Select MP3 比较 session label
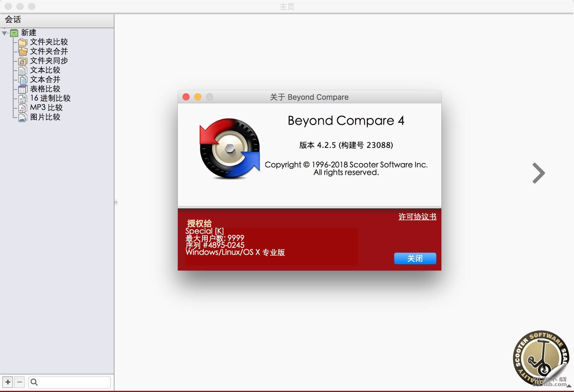The width and height of the screenshot is (574, 392). point(46,108)
